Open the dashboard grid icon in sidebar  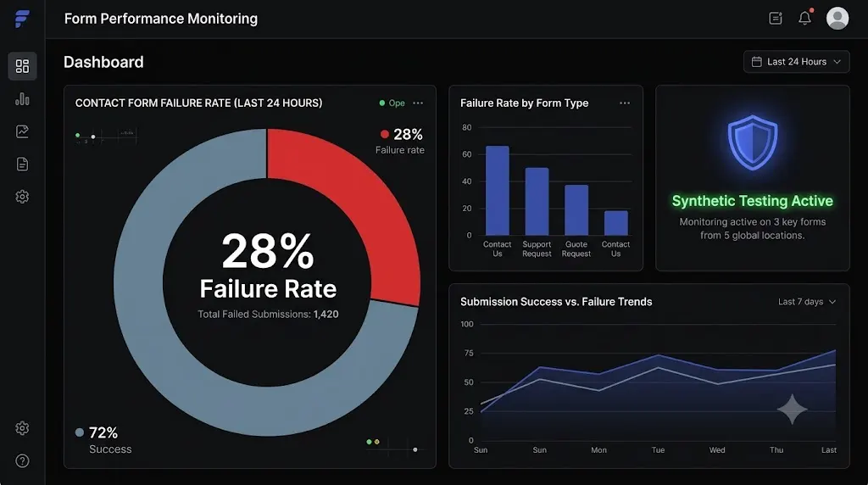22,66
